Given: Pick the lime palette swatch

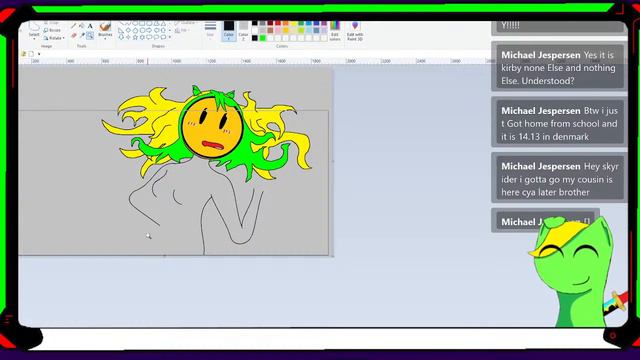Looking at the screenshot, I should coord(301,30).
